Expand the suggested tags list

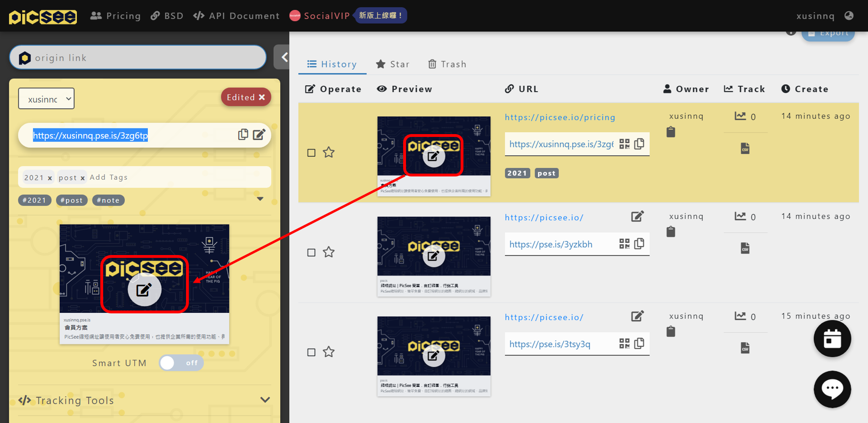point(260,199)
